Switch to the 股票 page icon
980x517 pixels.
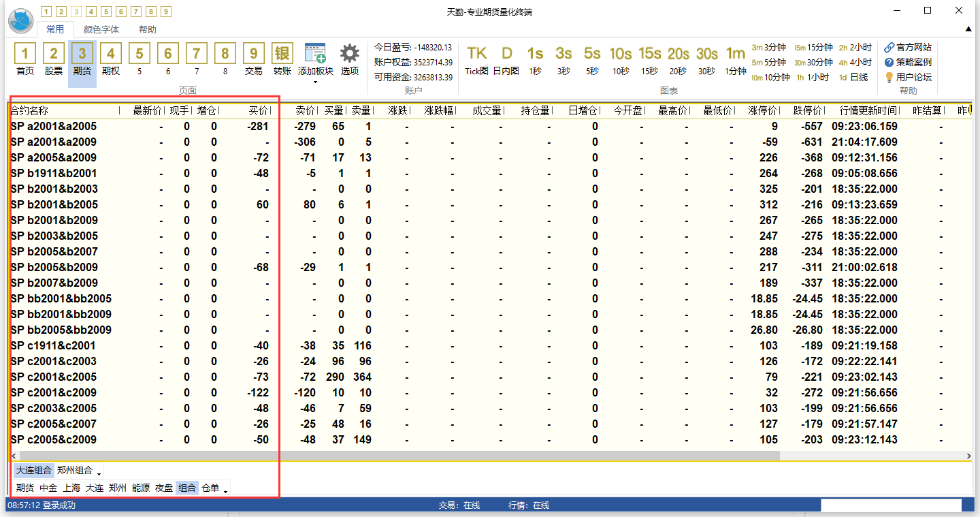tap(54, 60)
